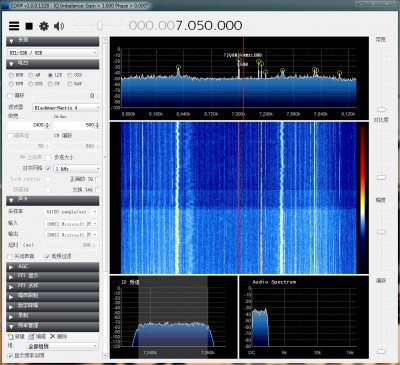Viewport: 400px width, 365px height.
Task: Expand the AGC panel
Action: tap(53, 267)
